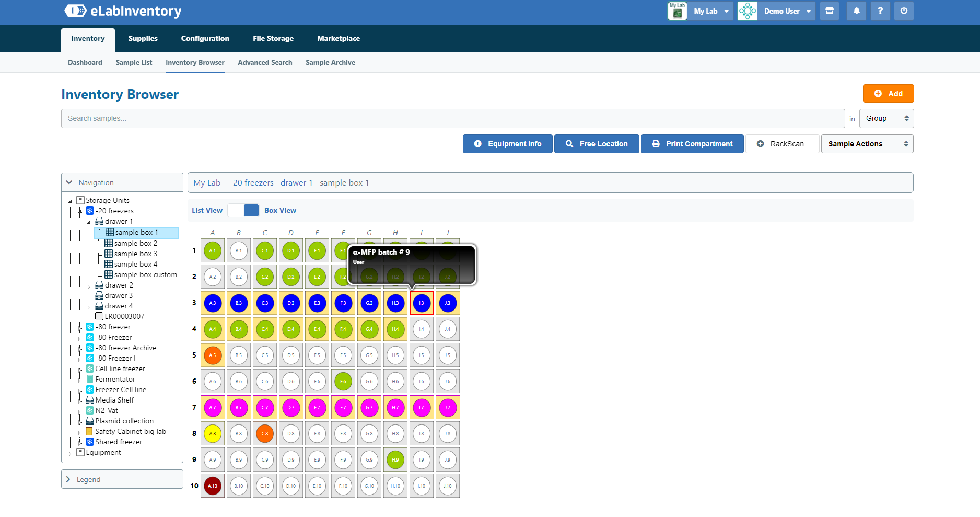The height and width of the screenshot is (517, 980).
Task: Switch to the Sample List subtab
Action: [x=134, y=63]
